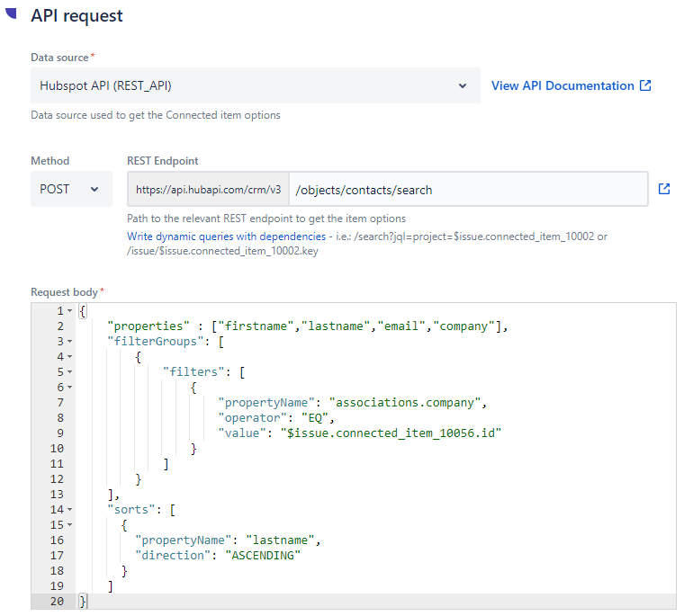Fold the filterGroups array at line 3

70,342
